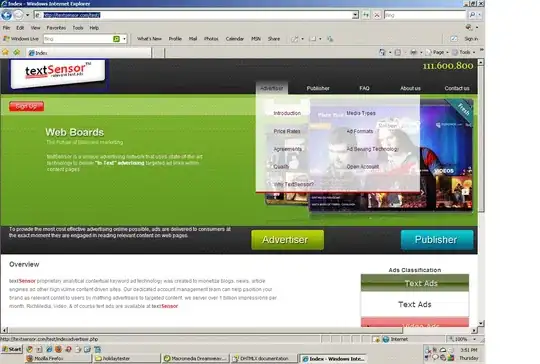
Task: Open a new blank tab
Action: point(158,53)
